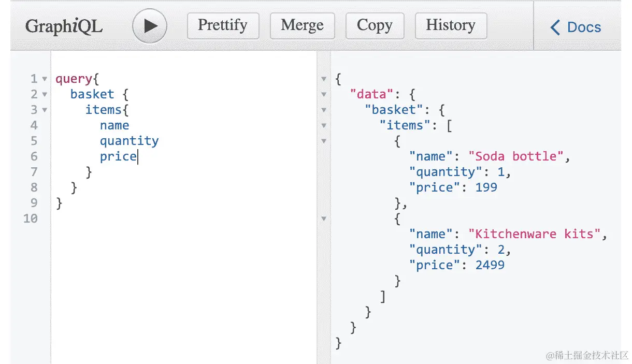
Task: Click the Prettify button
Action: pyautogui.click(x=223, y=25)
